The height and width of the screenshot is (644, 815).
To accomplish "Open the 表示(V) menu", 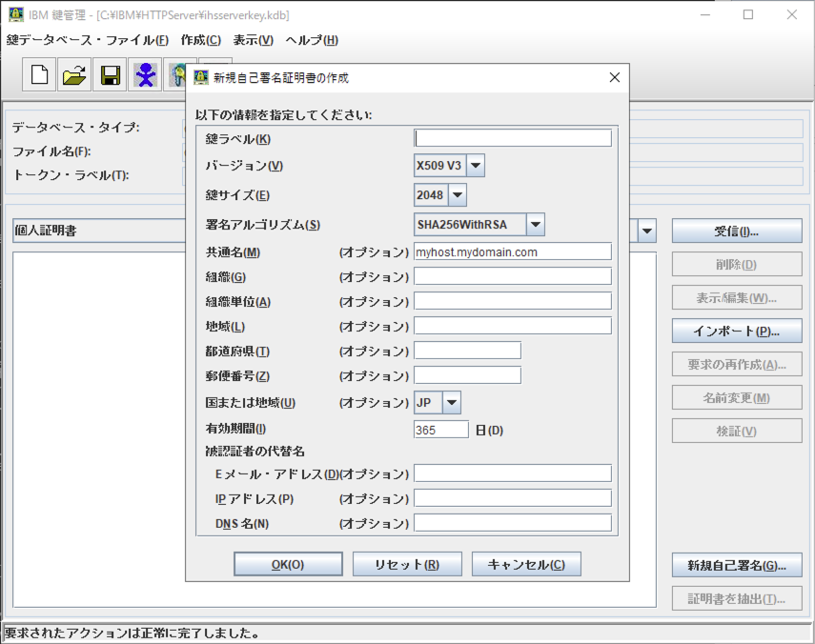I will pos(254,40).
